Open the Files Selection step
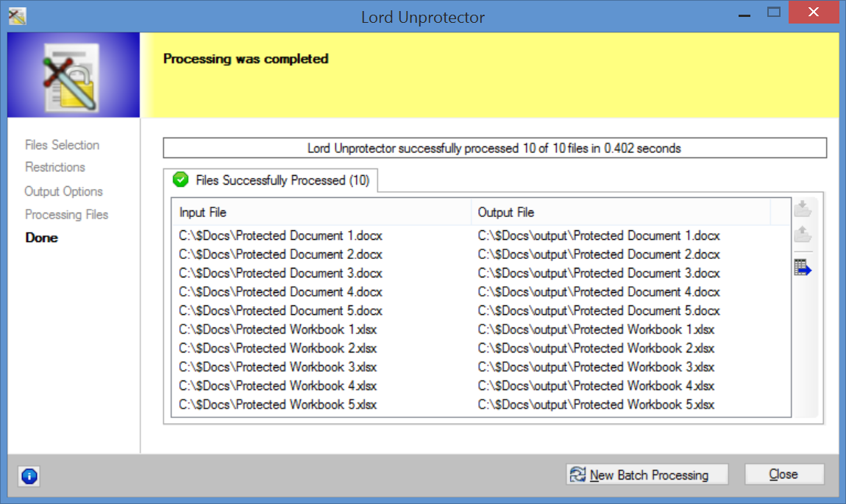 pos(62,145)
